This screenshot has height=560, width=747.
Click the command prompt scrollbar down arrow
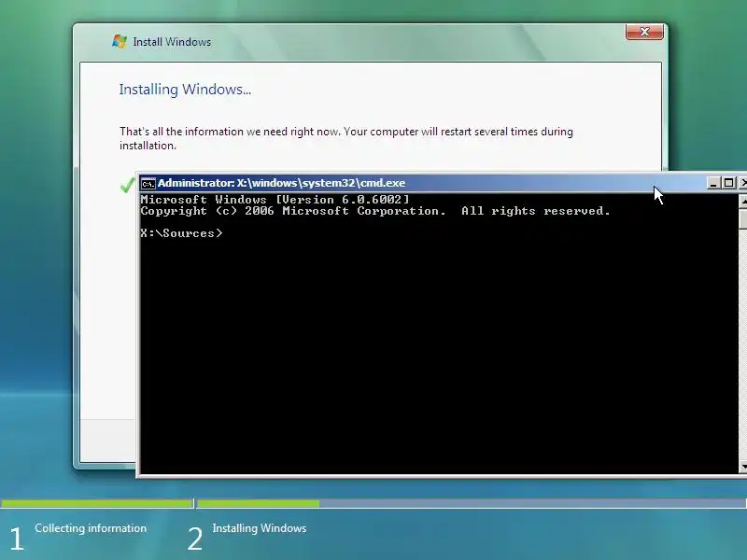(742, 466)
